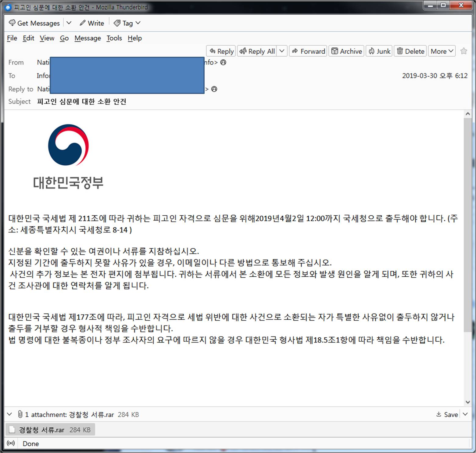476x453 pixels.
Task: Forward this email message
Action: 309,51
